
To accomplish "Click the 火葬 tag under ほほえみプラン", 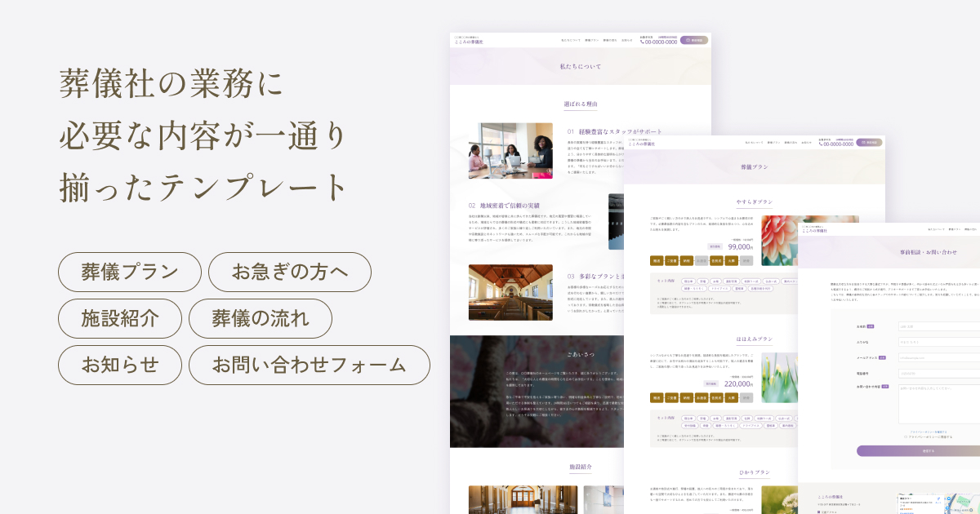I will tap(731, 398).
